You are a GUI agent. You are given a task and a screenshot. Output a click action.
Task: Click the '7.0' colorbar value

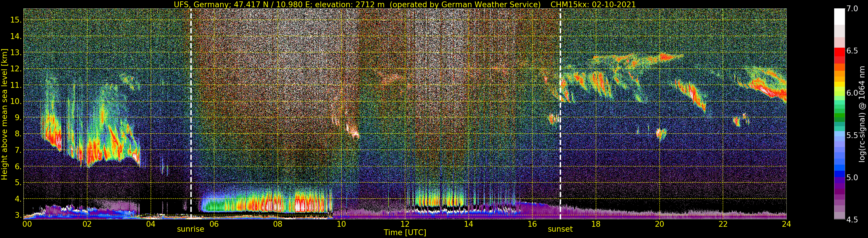(852, 9)
